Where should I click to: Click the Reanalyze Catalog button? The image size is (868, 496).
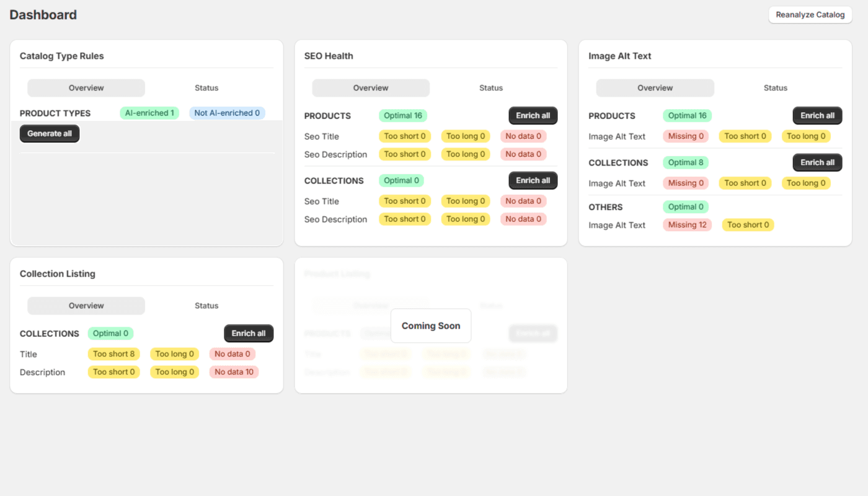[810, 15]
